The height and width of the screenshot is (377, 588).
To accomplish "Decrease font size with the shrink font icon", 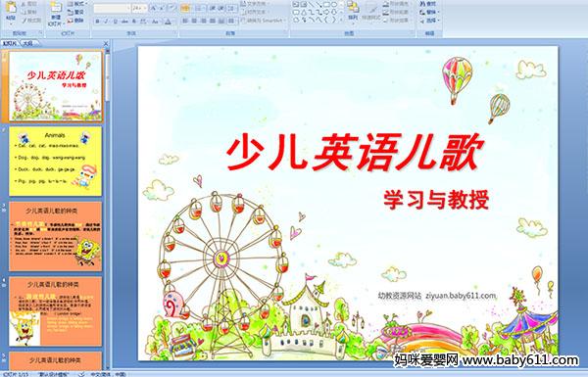I will (x=162, y=8).
